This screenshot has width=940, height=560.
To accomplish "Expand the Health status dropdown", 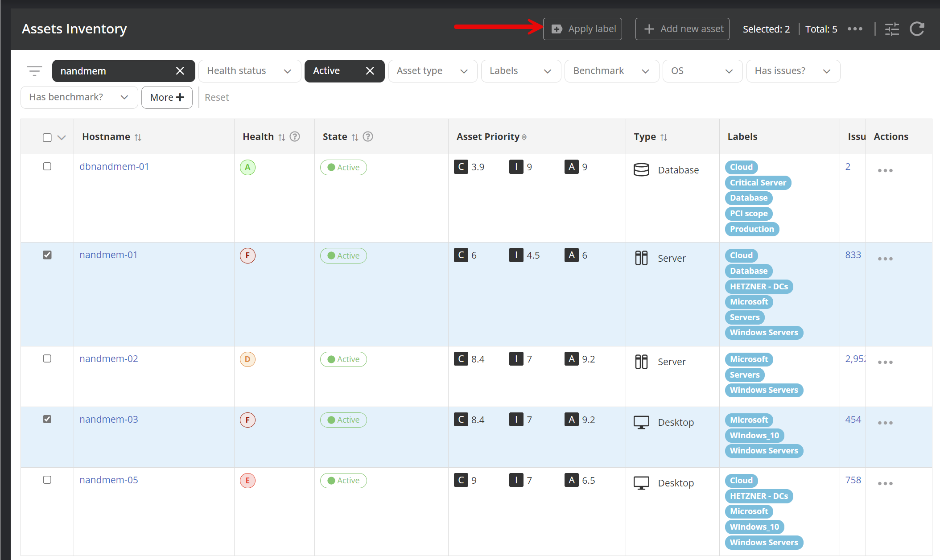I will (x=249, y=71).
